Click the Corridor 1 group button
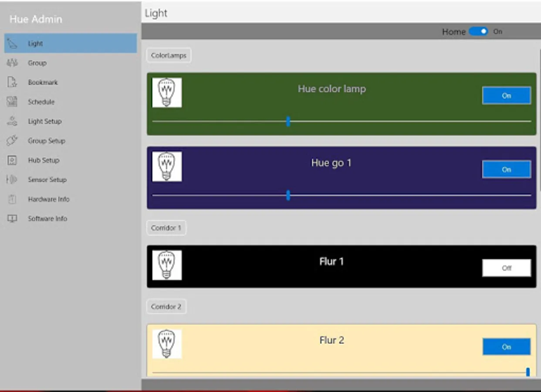This screenshot has height=392, width=541. (x=166, y=228)
